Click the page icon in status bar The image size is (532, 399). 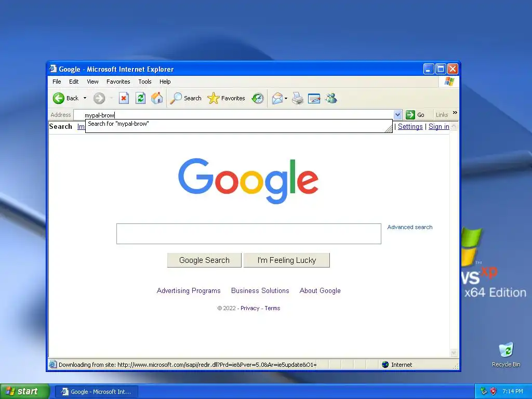click(x=52, y=364)
